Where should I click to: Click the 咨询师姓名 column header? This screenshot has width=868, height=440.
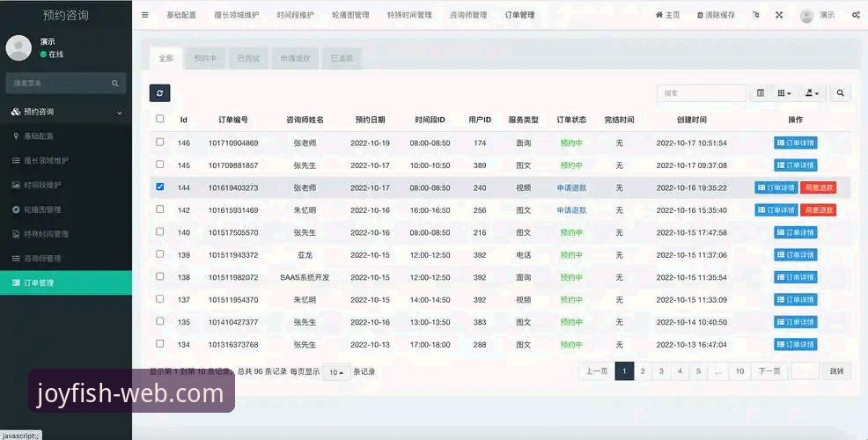pyautogui.click(x=305, y=120)
